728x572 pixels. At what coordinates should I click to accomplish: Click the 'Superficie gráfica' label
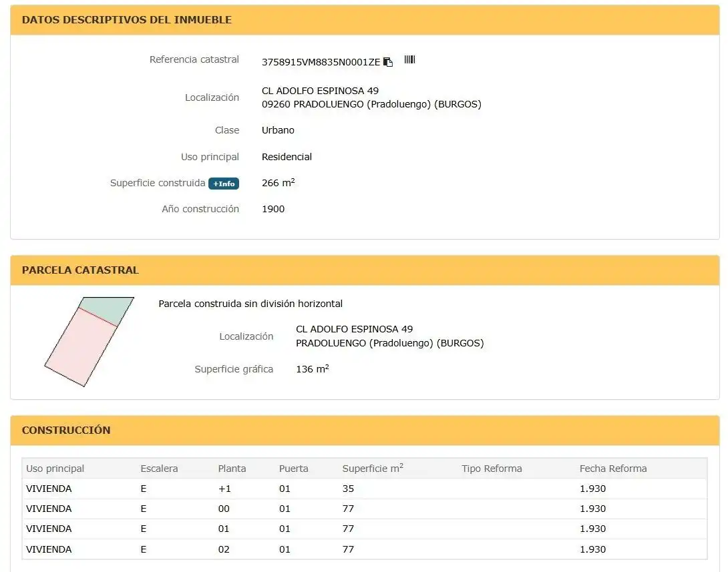tap(234, 369)
